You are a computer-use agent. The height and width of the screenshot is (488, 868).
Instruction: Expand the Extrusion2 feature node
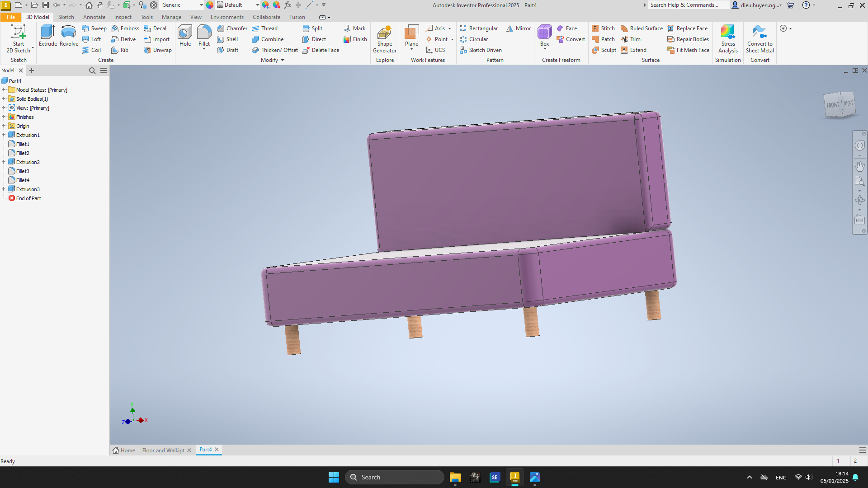(x=4, y=162)
